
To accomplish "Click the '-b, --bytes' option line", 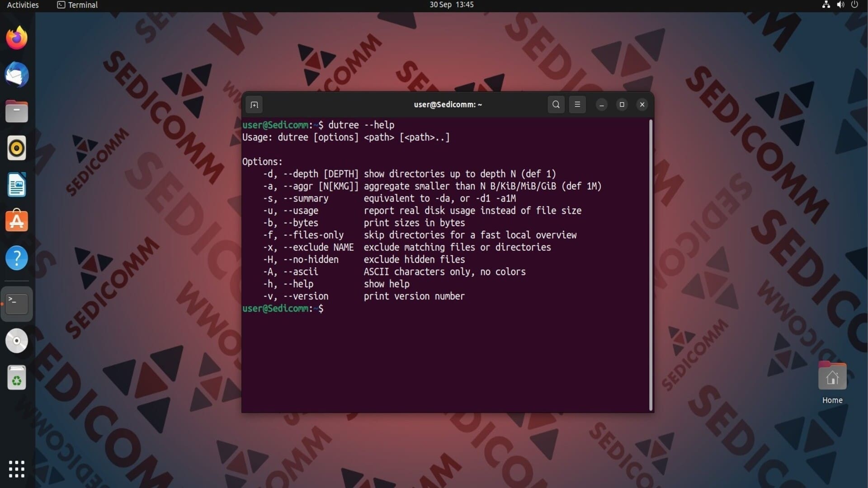I will click(x=364, y=223).
